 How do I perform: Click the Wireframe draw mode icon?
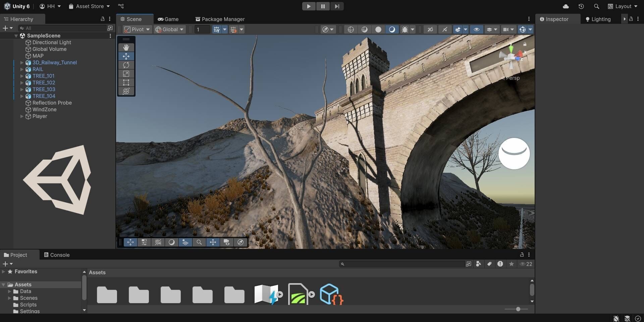click(351, 30)
